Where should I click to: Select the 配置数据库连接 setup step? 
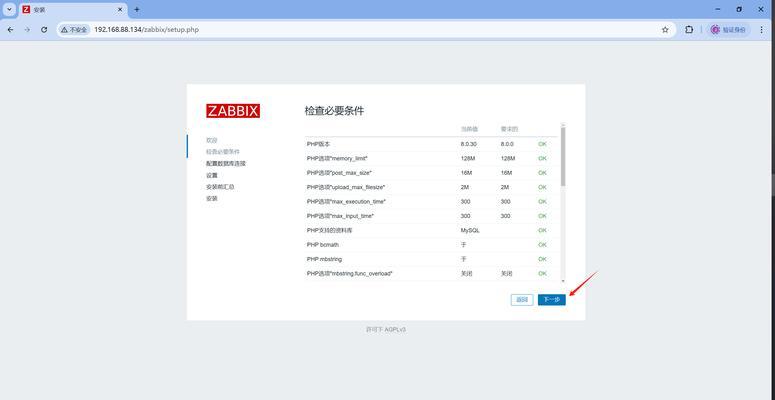(226, 163)
